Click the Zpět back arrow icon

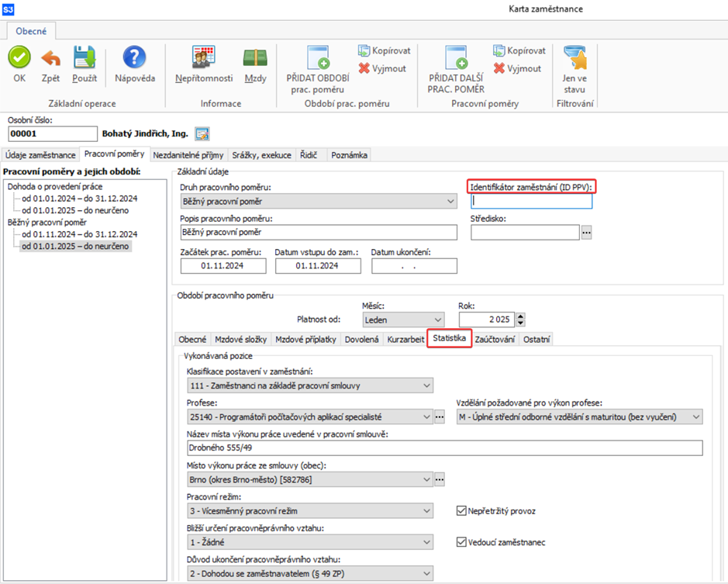click(x=50, y=58)
